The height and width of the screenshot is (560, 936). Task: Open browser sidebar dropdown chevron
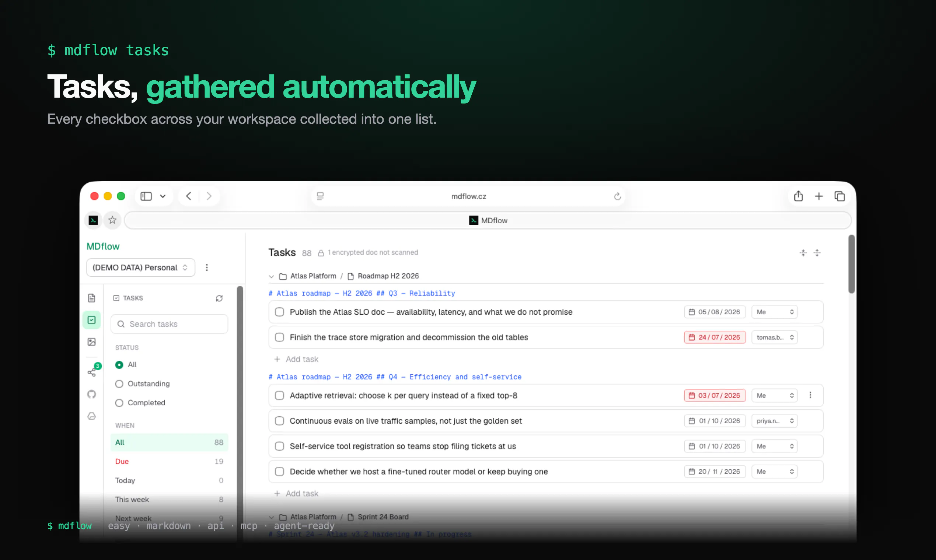(163, 196)
